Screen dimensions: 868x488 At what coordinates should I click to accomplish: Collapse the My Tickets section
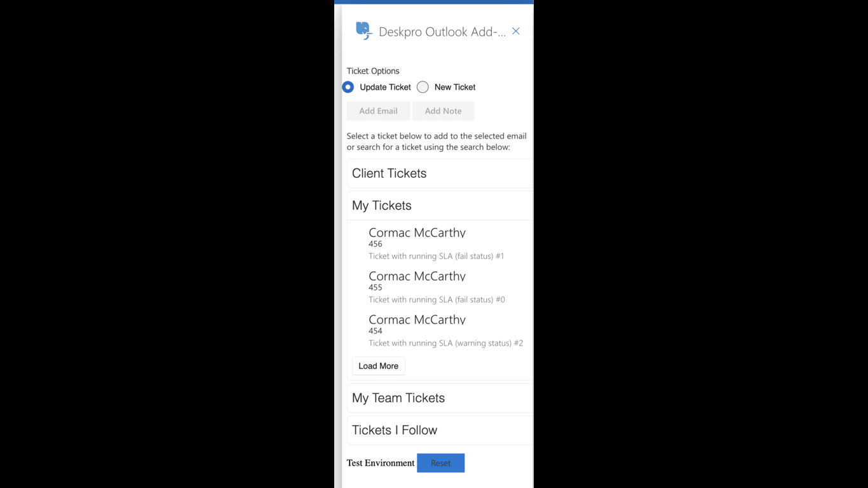[x=440, y=205]
